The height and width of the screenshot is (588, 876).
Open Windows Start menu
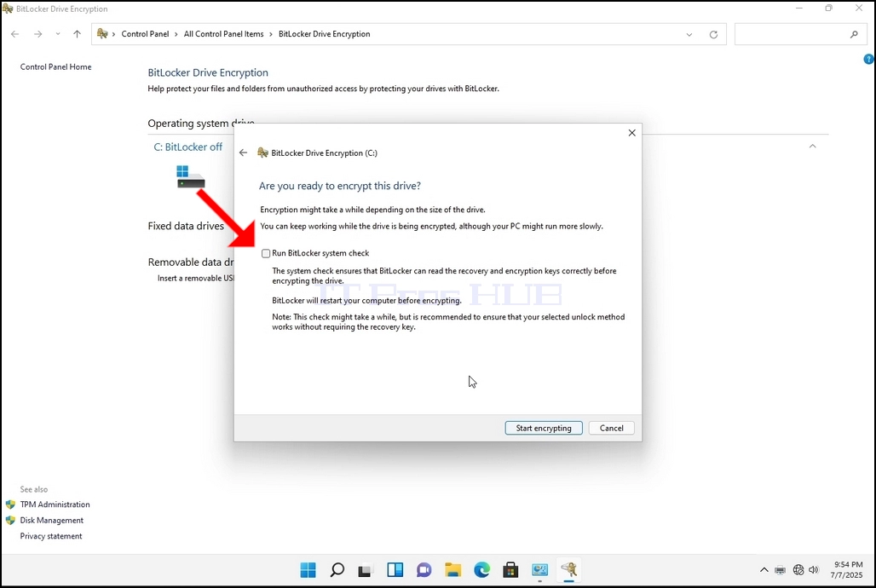click(308, 570)
